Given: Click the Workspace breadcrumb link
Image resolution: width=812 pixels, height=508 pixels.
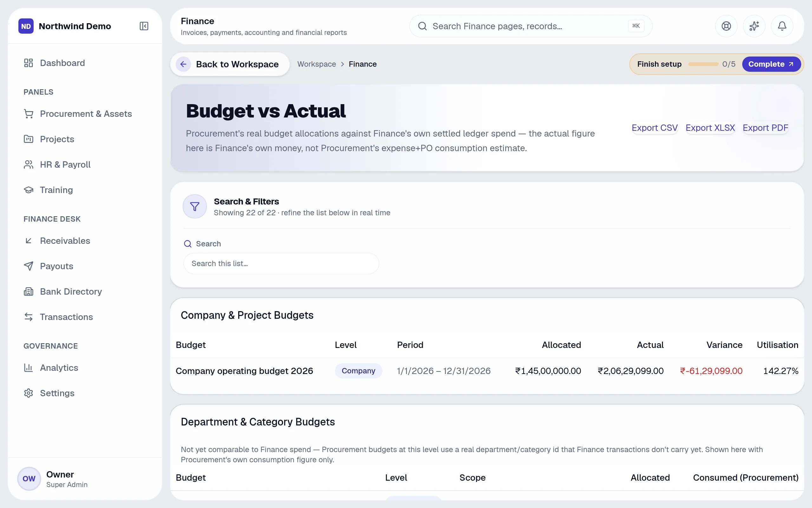Looking at the screenshot, I should [x=317, y=64].
